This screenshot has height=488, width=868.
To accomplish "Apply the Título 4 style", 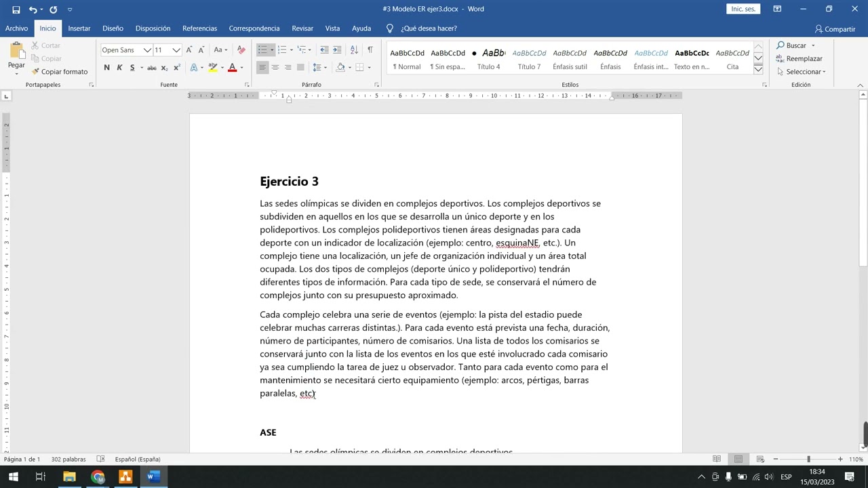I will (x=489, y=60).
